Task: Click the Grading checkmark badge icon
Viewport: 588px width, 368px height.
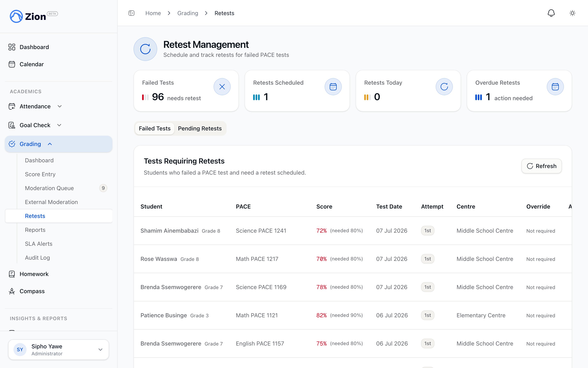Action: (x=12, y=144)
